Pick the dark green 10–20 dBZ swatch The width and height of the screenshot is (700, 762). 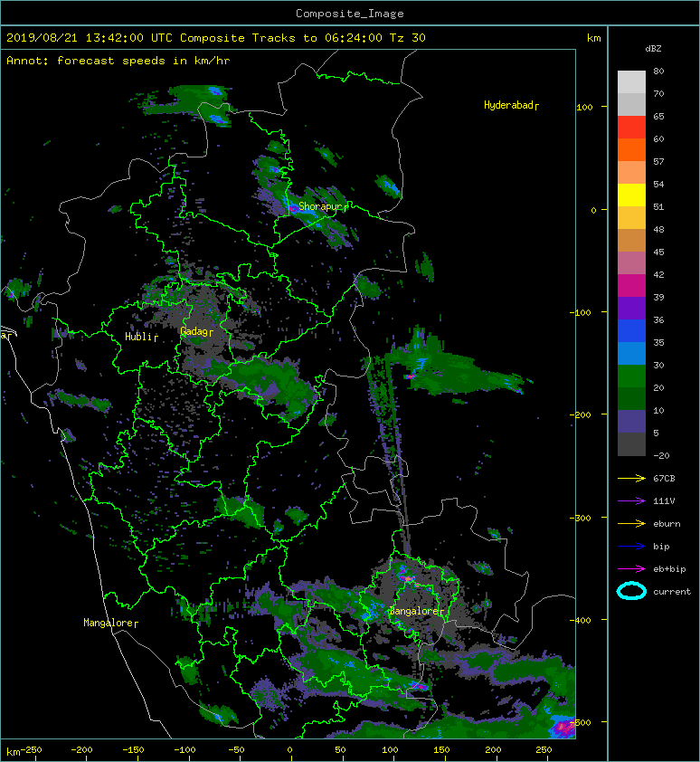point(631,398)
